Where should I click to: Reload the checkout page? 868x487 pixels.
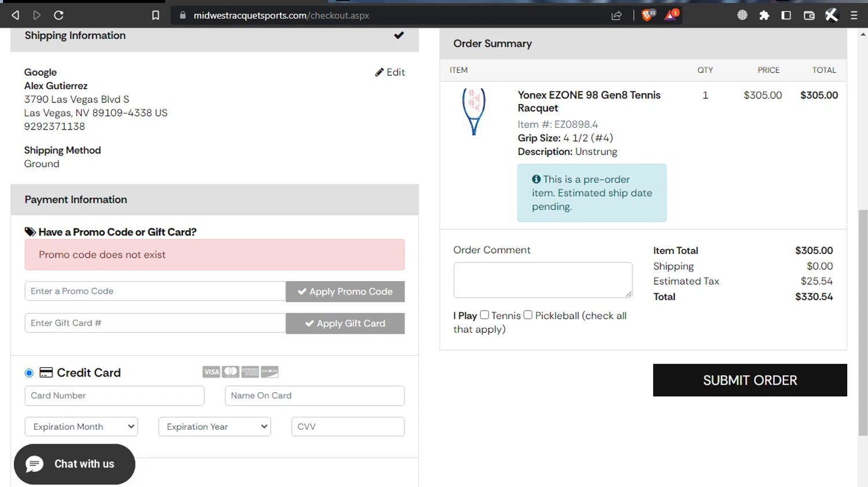pos(58,15)
